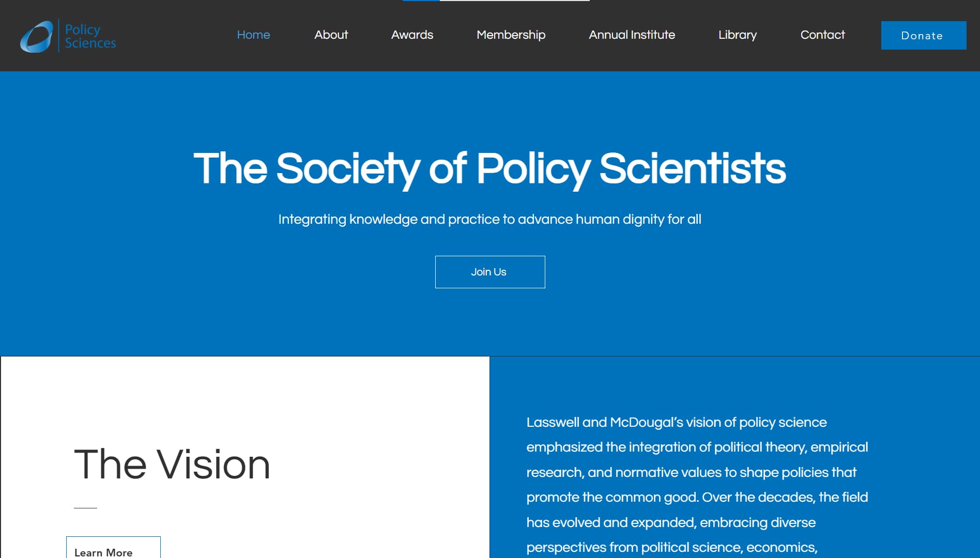Viewport: 980px width, 558px height.
Task: Click the blue hero banner below Join Us
Action: pyautogui.click(x=489, y=323)
